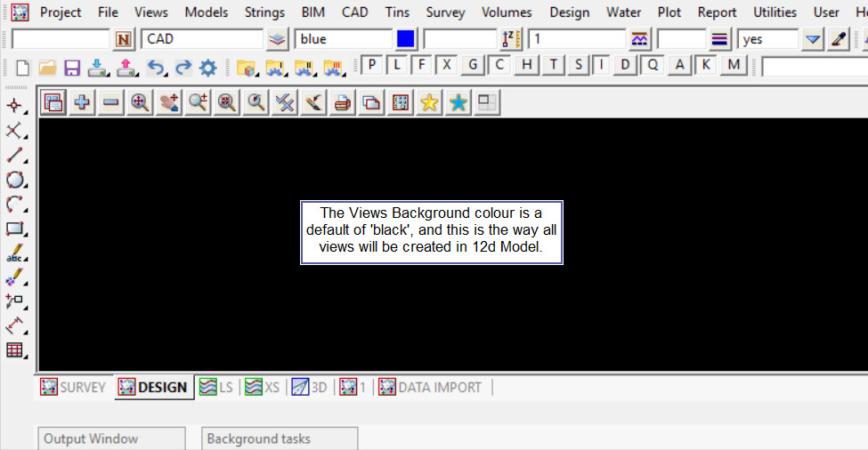Open the dropdown next to 'yes' field

(x=812, y=39)
